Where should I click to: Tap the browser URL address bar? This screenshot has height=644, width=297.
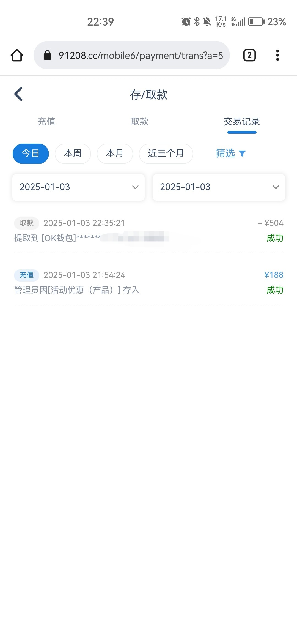point(137,55)
